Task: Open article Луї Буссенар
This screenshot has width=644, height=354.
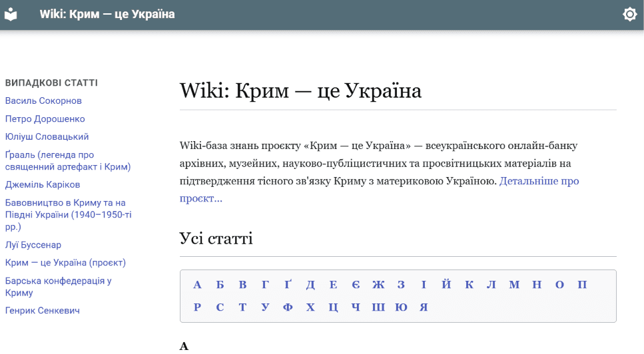Action: [33, 245]
